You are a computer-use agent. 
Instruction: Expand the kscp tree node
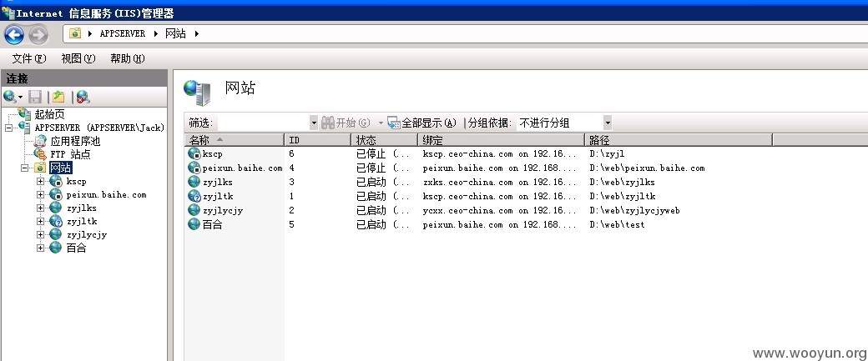(40, 181)
